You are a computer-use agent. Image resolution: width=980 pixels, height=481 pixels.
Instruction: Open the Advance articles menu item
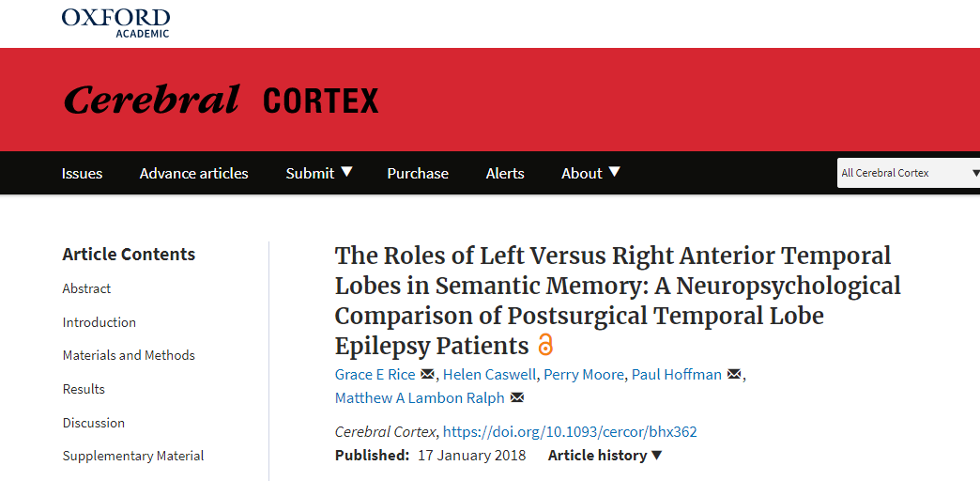193,173
